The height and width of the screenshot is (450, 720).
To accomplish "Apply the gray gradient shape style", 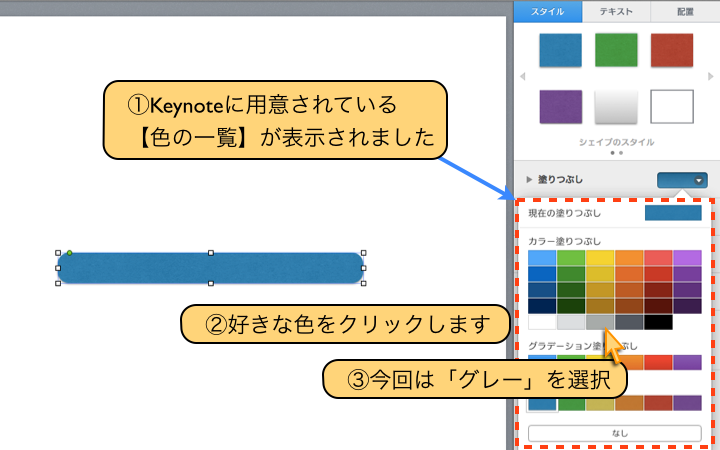I will point(616,106).
